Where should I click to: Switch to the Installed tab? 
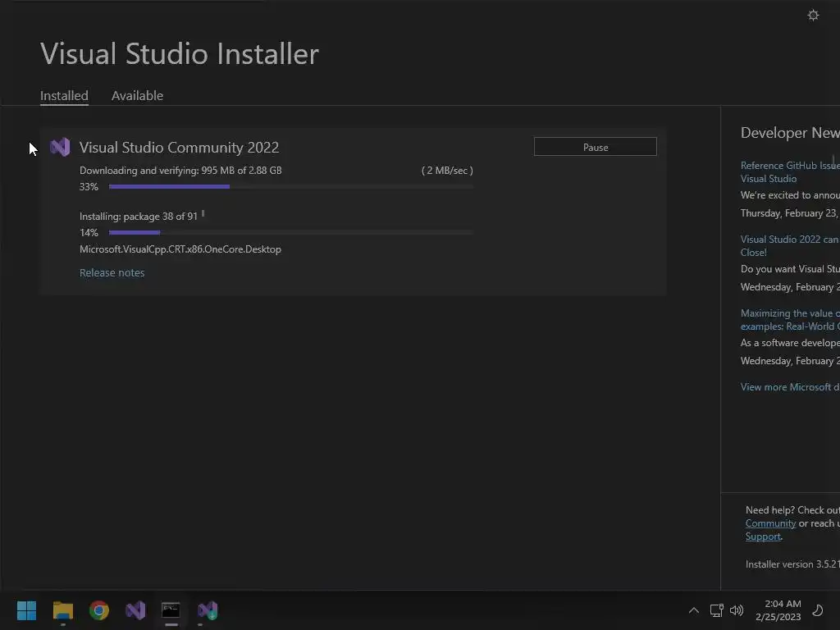click(64, 95)
